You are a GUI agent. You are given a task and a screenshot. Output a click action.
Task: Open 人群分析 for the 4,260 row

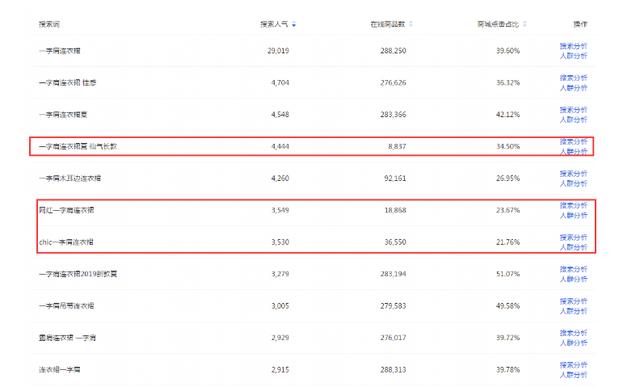tap(573, 183)
